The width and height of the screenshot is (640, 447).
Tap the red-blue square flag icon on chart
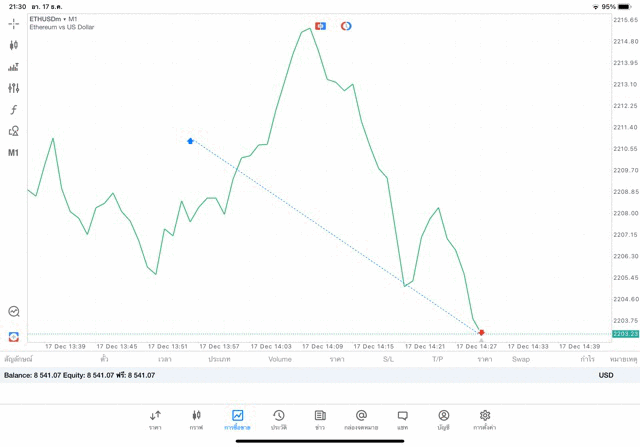[320, 26]
